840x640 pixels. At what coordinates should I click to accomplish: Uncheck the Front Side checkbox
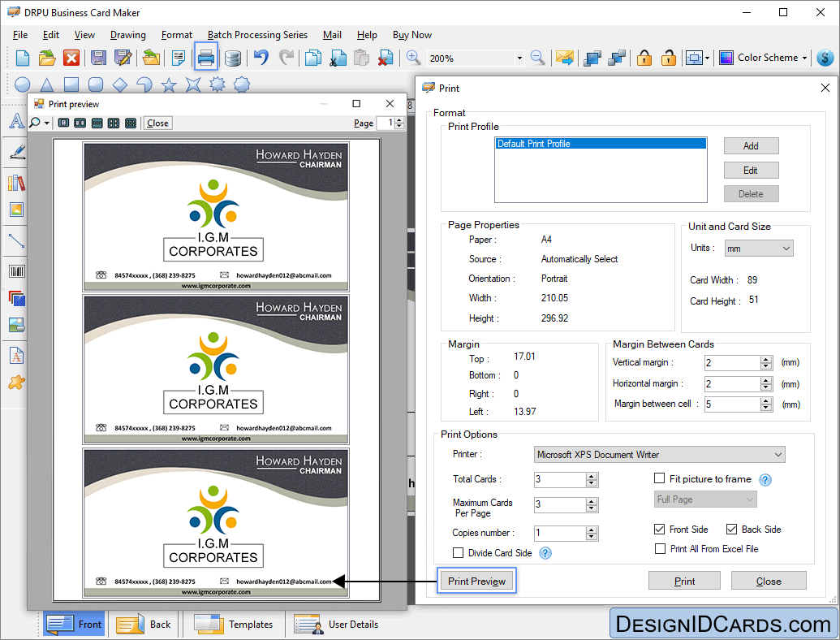(660, 529)
